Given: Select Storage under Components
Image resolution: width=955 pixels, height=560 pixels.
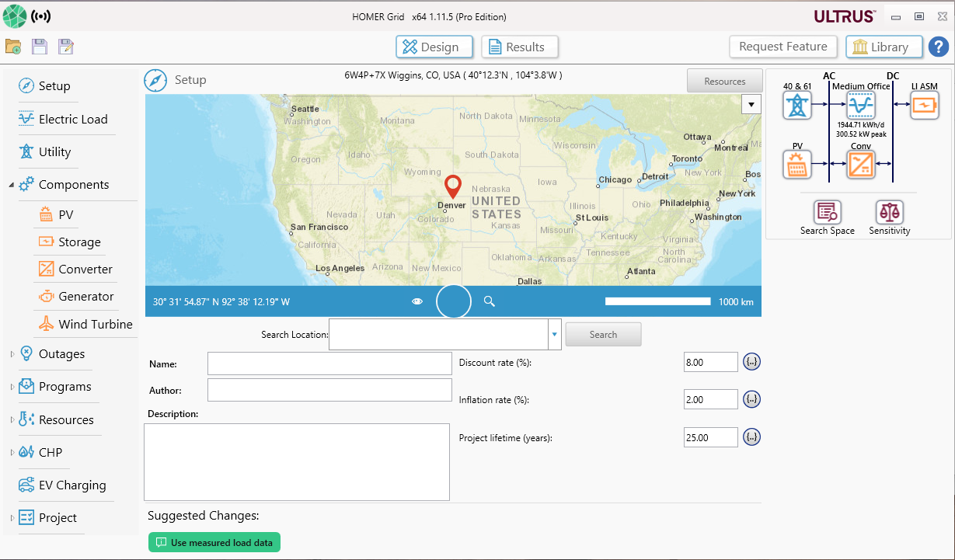Looking at the screenshot, I should point(69,242).
